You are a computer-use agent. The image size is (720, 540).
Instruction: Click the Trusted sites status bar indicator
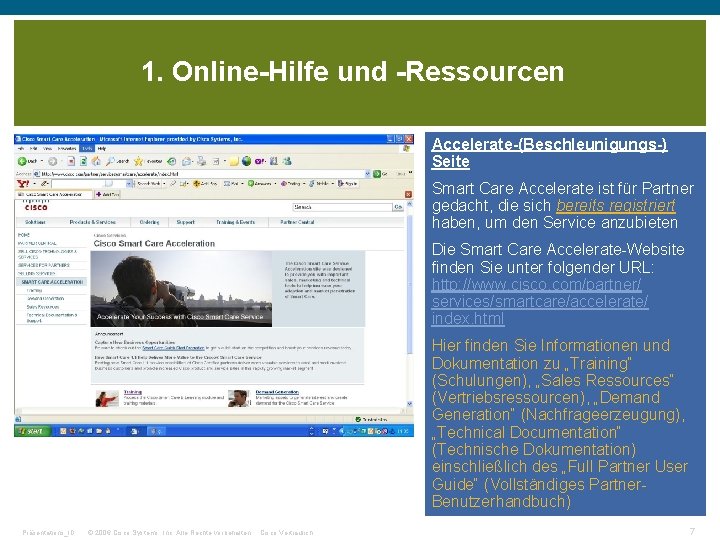point(371,419)
